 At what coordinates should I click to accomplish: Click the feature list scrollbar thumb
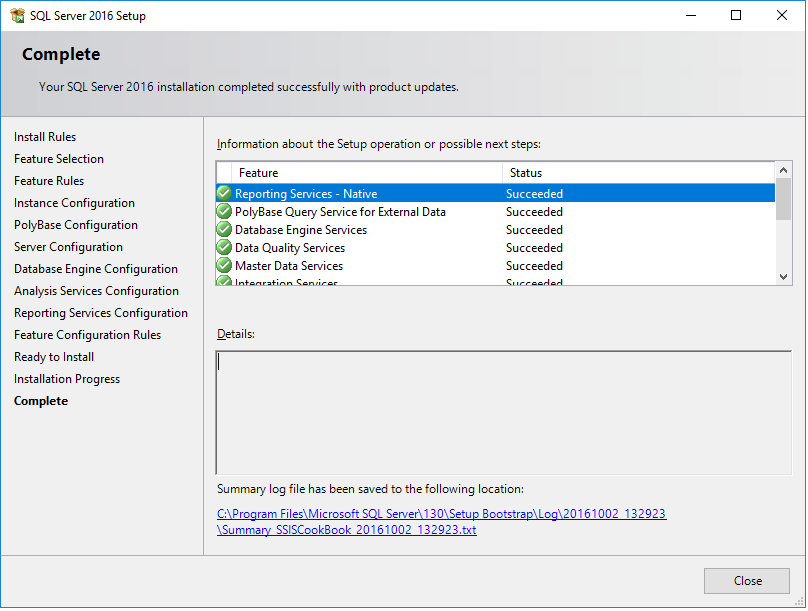(x=783, y=199)
